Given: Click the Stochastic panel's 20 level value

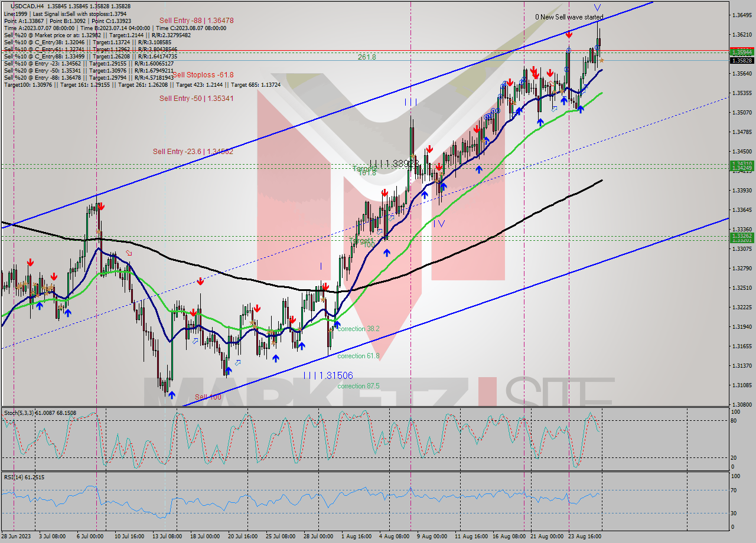Looking at the screenshot, I should click(x=735, y=458).
